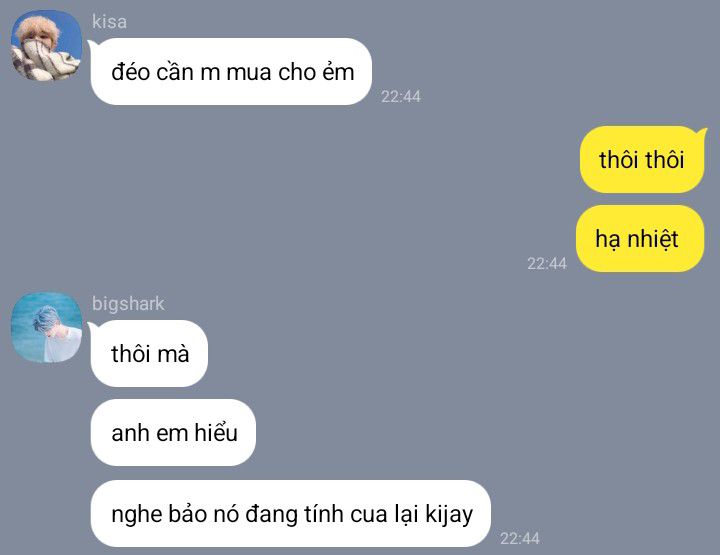
Task: Click the word "nhiệt" in the yellow bubble
Action: [653, 239]
